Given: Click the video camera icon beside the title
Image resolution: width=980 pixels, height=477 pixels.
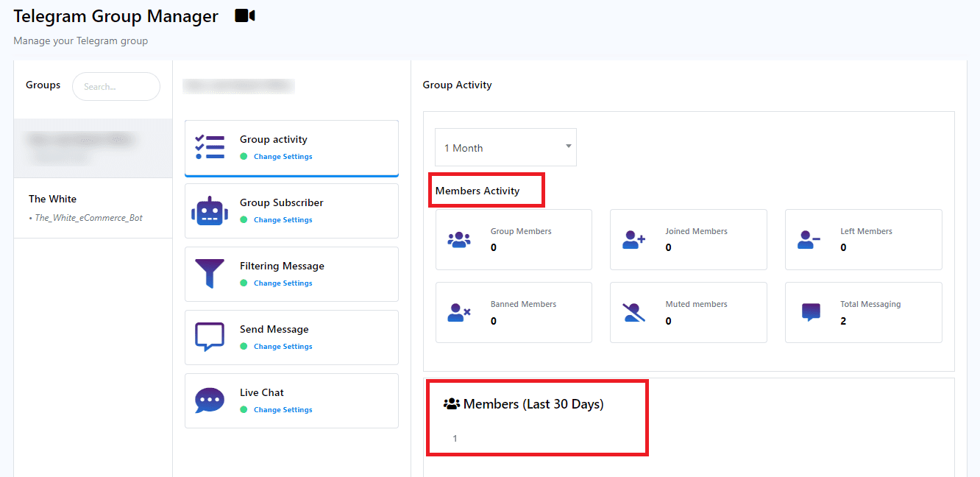Looking at the screenshot, I should pyautogui.click(x=244, y=15).
